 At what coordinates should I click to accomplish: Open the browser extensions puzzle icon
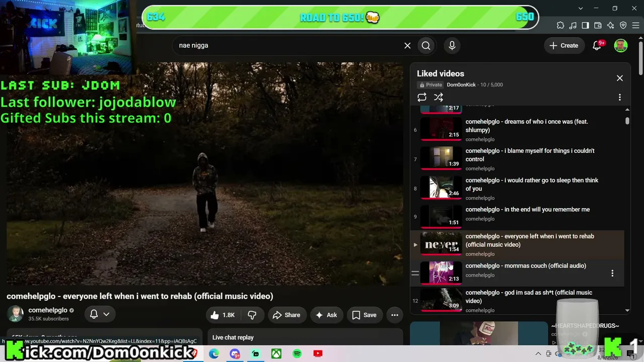click(x=560, y=26)
